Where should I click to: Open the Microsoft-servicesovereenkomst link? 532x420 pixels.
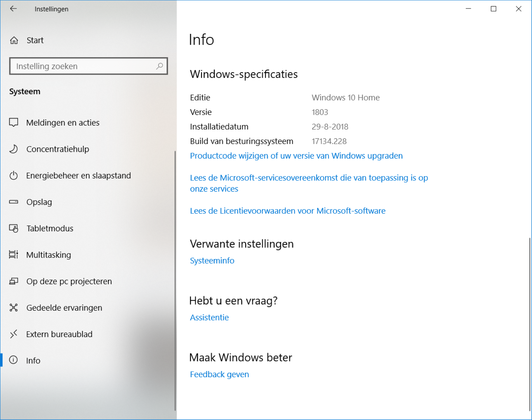[309, 183]
